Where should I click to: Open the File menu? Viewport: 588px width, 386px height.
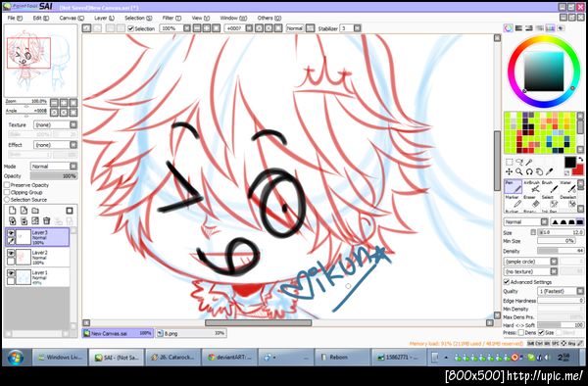[x=15, y=18]
